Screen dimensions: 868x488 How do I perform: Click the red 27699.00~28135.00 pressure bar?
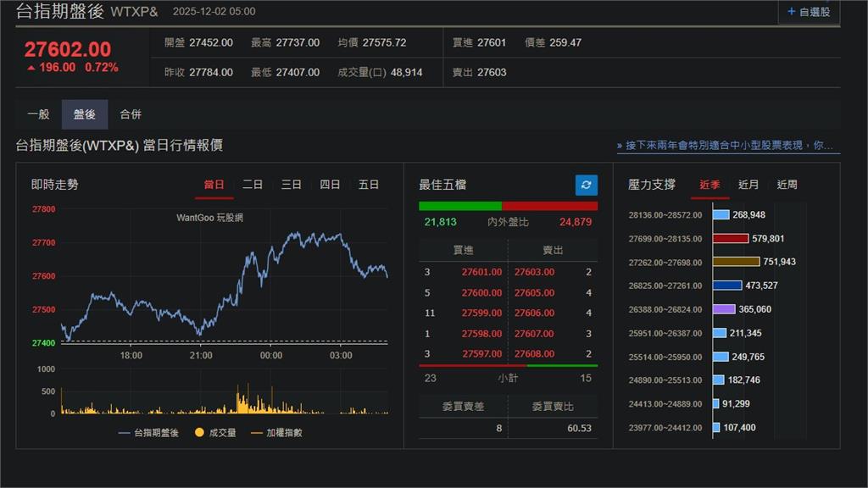(731, 239)
